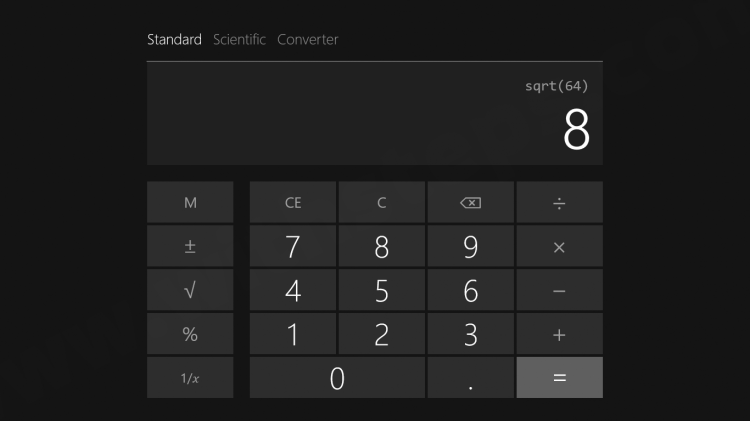Click the result display showing 8

click(576, 129)
